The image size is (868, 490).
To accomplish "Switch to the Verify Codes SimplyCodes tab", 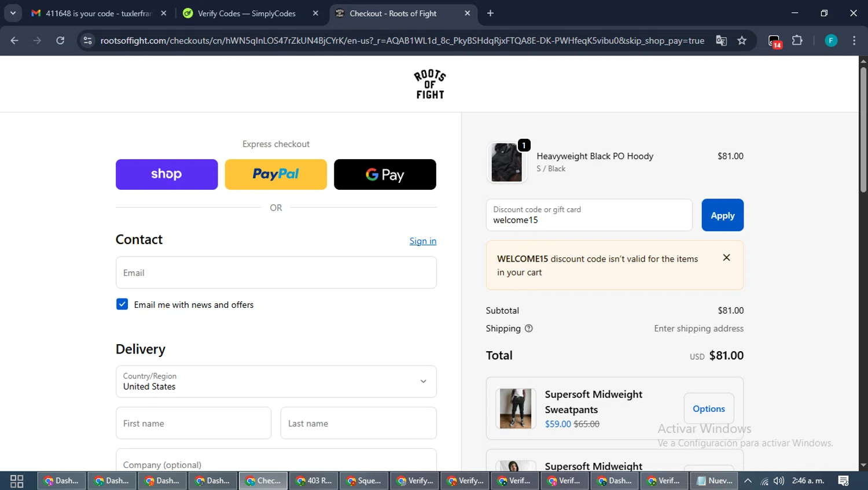I will click(x=251, y=13).
